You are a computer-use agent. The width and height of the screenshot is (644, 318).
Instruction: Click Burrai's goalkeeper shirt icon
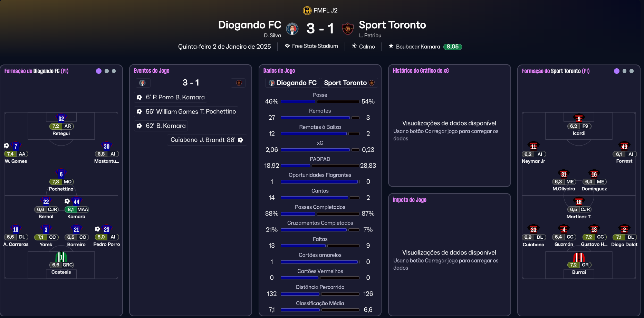pos(579,257)
